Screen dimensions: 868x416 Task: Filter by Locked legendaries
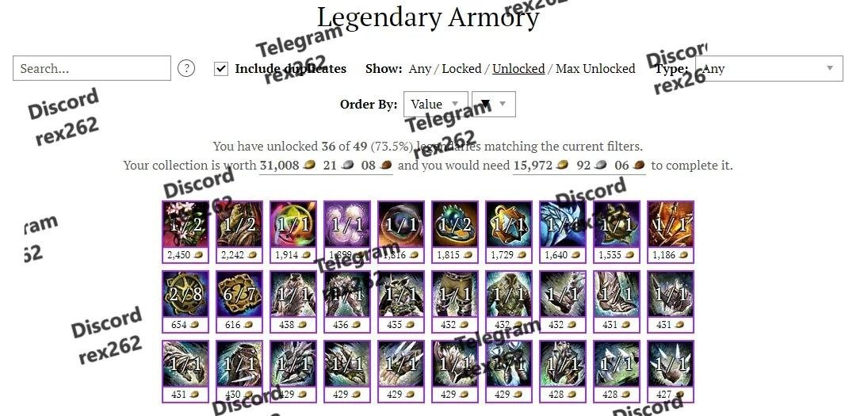click(x=461, y=69)
